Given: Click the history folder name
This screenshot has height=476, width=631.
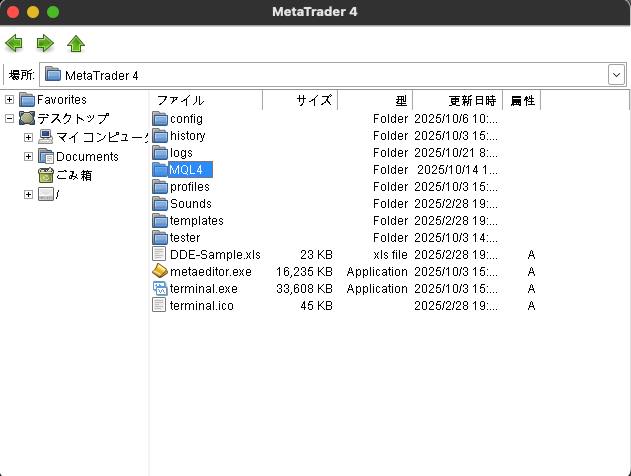Looking at the screenshot, I should [x=188, y=136].
